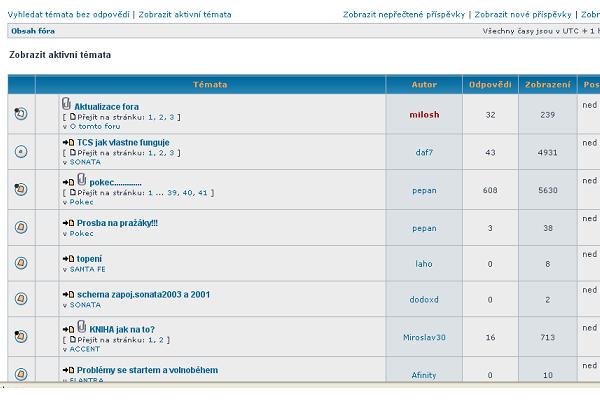Open the topeni topic
This screenshot has width=600, height=400.
point(89,259)
